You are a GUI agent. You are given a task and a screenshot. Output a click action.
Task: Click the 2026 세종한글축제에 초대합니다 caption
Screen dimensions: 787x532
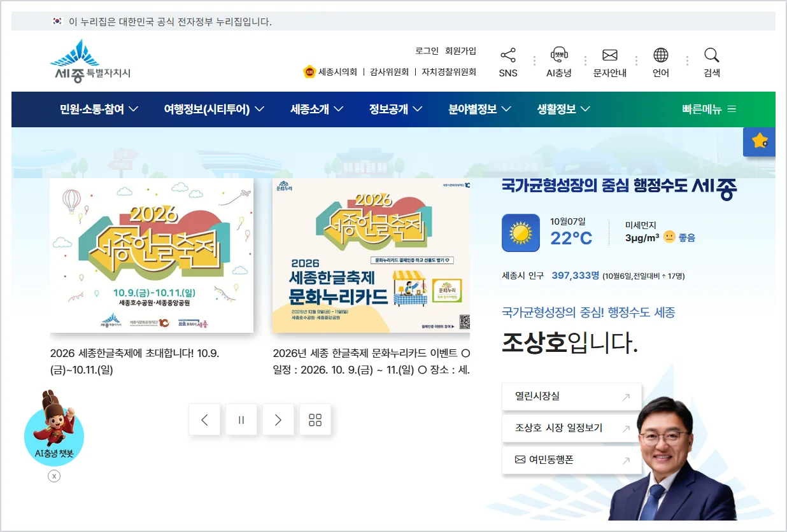pyautogui.click(x=135, y=361)
